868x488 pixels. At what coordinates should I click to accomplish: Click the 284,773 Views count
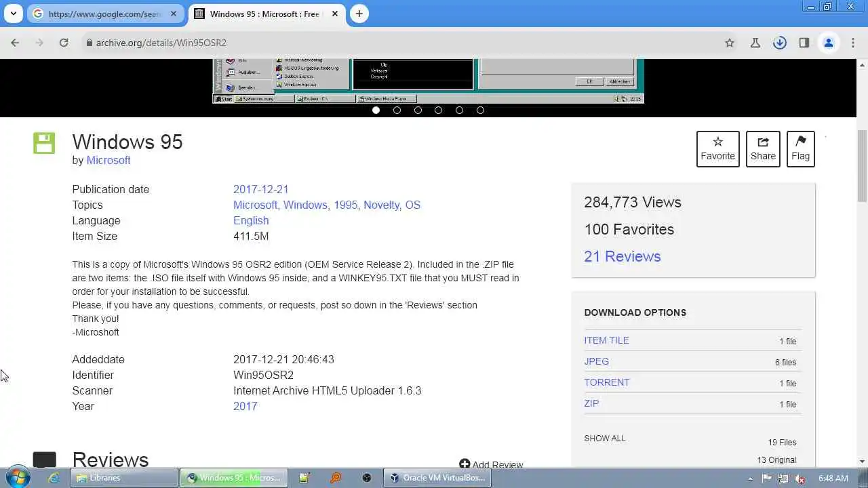[x=633, y=202]
